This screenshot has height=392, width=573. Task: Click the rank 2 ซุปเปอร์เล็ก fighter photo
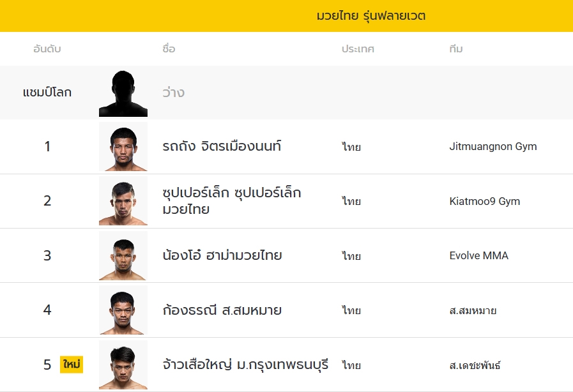[x=123, y=202]
